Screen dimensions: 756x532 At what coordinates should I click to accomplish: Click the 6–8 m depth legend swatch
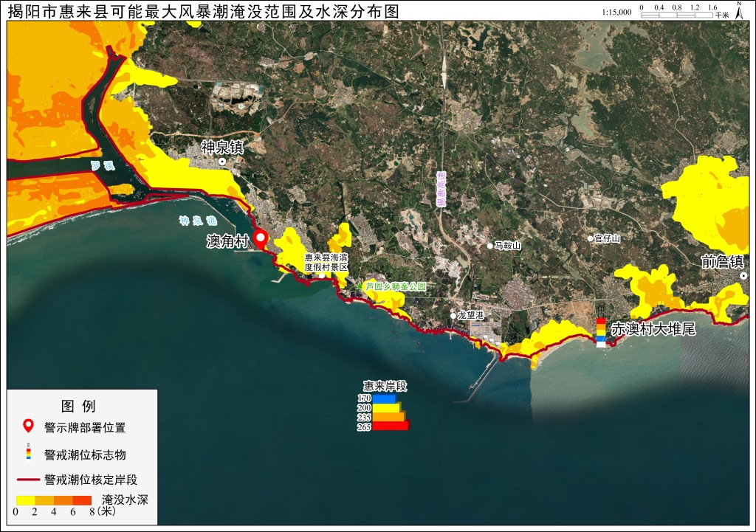click(x=82, y=500)
